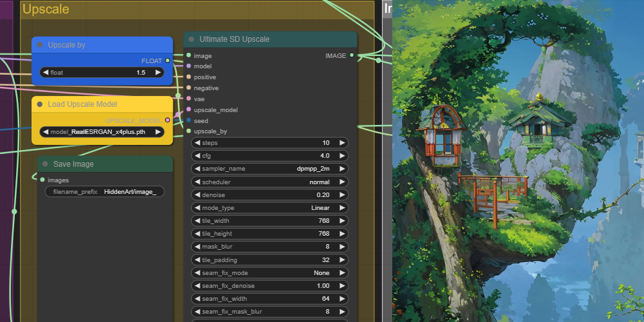Click the fantasy treehouse preview image
644x322 pixels.
click(518, 161)
